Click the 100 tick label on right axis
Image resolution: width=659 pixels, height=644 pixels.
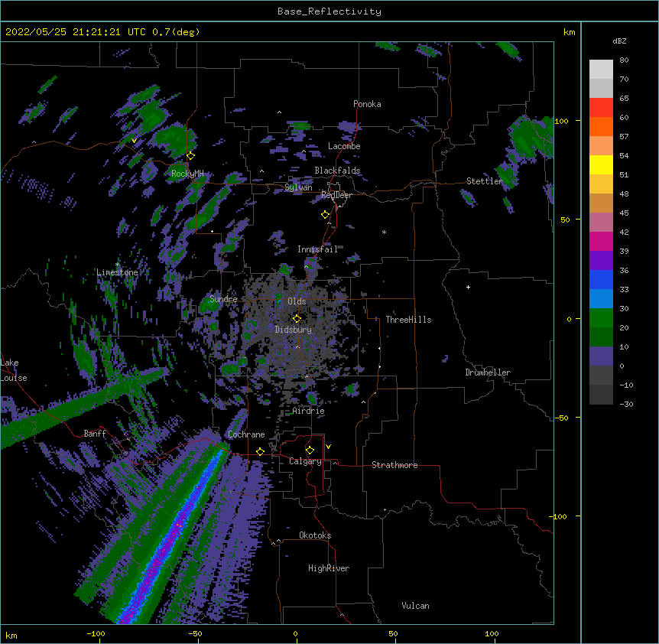pos(561,121)
